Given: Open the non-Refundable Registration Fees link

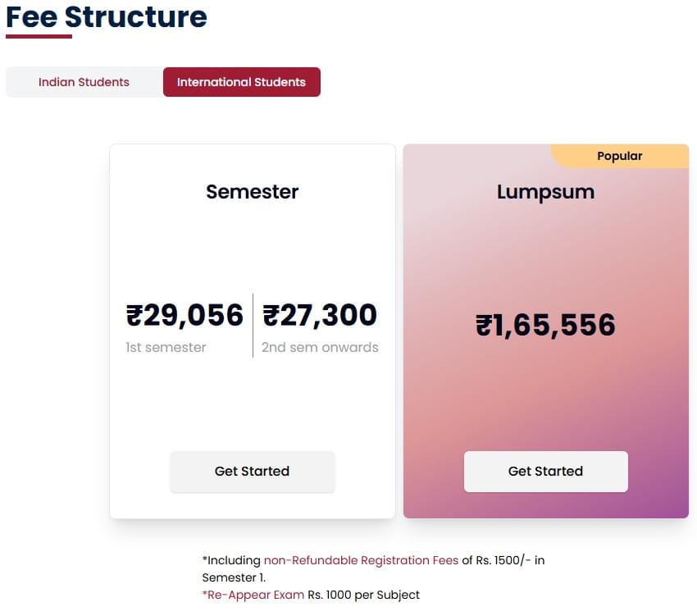Looking at the screenshot, I should (361, 560).
